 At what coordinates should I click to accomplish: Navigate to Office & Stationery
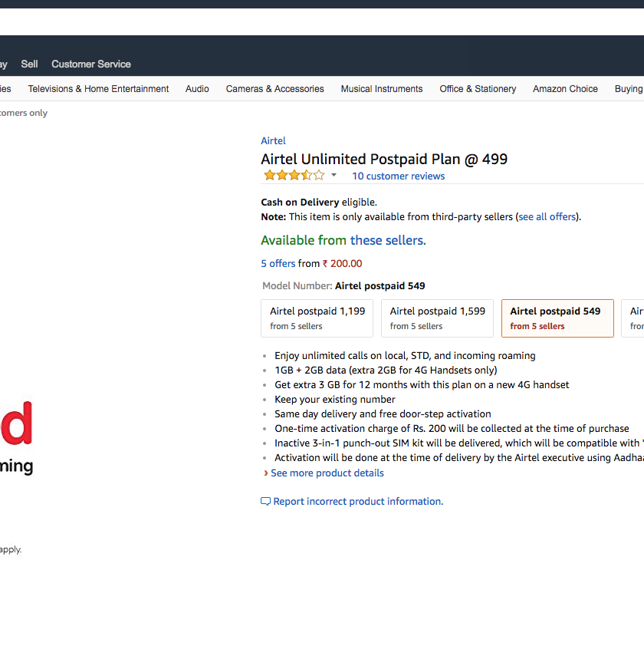[478, 89]
